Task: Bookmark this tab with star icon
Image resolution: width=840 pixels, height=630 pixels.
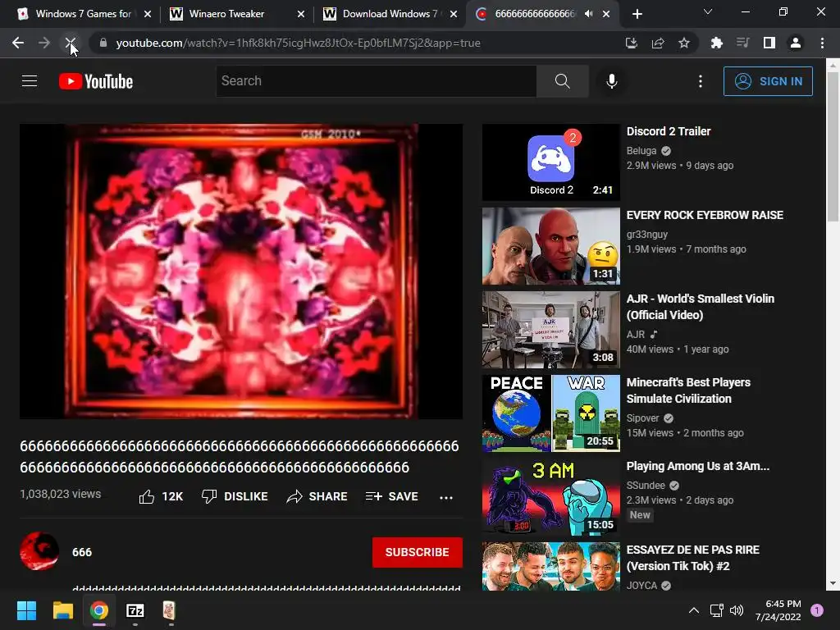Action: click(684, 43)
